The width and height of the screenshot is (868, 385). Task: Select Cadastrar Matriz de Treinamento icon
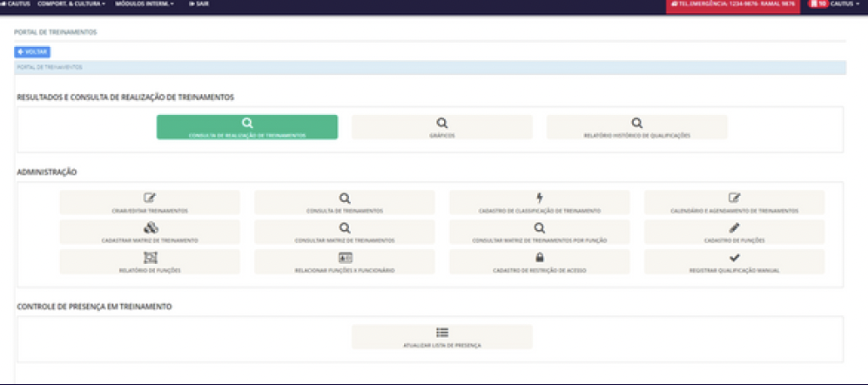(x=150, y=228)
